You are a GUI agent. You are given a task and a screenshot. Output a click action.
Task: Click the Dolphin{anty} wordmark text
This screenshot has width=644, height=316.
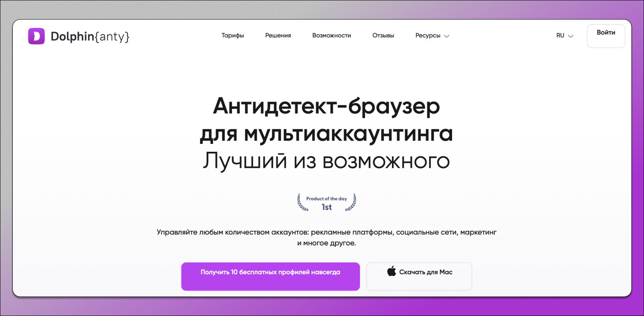pyautogui.click(x=90, y=37)
